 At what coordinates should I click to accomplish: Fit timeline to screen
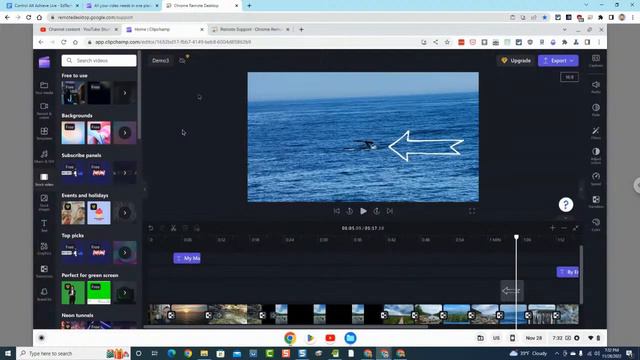[x=576, y=228]
